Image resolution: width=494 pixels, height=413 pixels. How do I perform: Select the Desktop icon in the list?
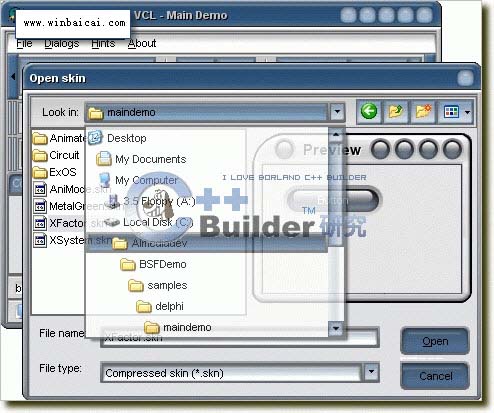pyautogui.click(x=95, y=138)
